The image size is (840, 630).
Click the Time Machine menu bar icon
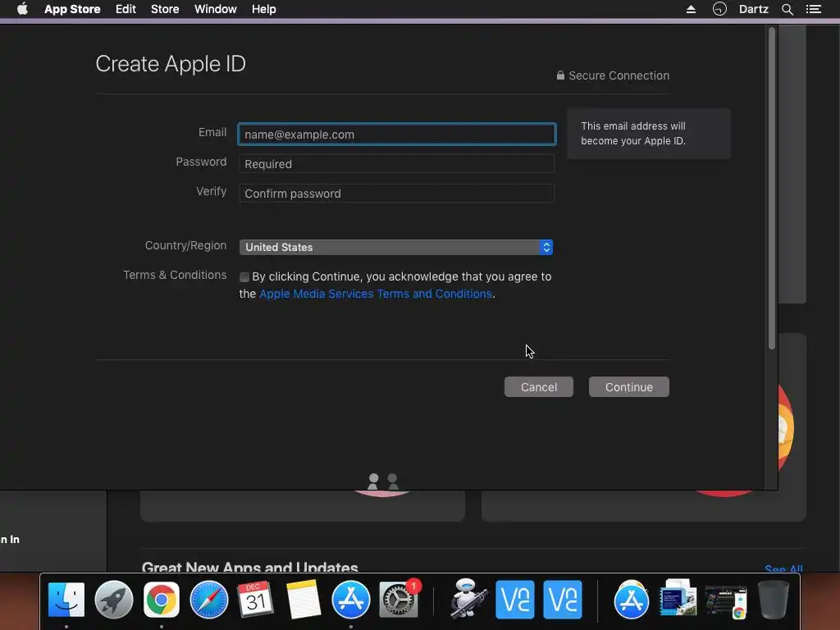tap(719, 9)
